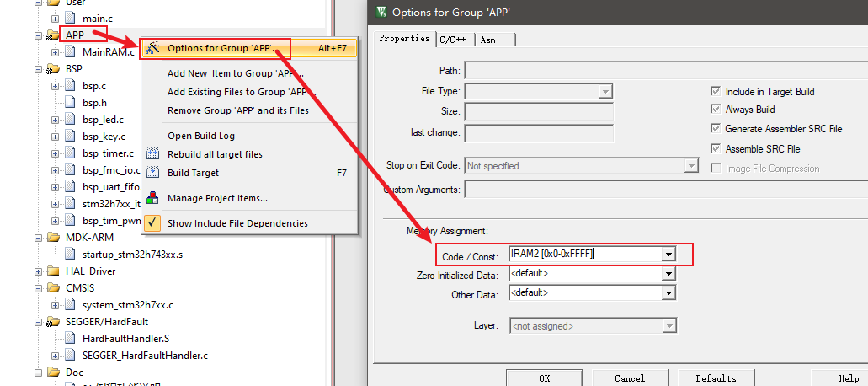Click the HAL_Driver folder icon
The width and height of the screenshot is (868, 386).
click(52, 271)
